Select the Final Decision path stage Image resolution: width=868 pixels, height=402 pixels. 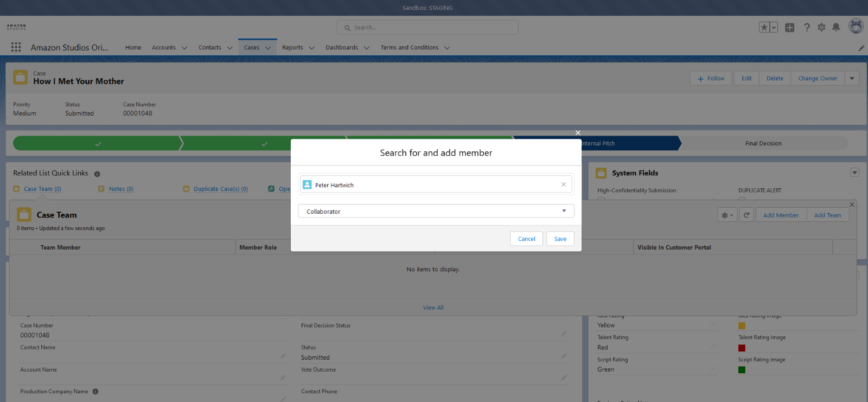point(763,143)
